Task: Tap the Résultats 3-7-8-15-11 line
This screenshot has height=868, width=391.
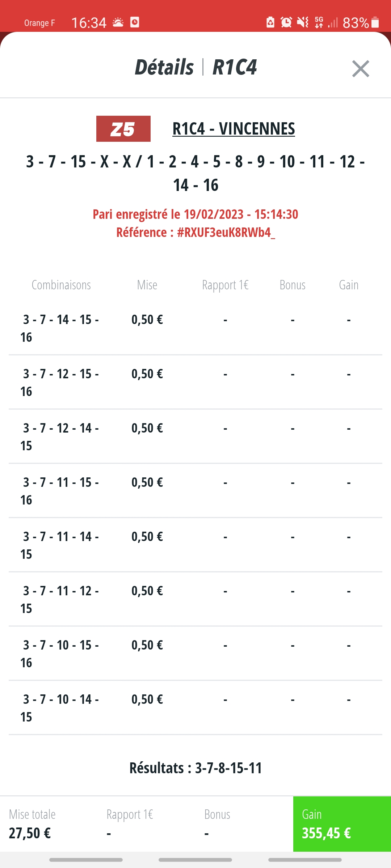Action: [x=195, y=768]
